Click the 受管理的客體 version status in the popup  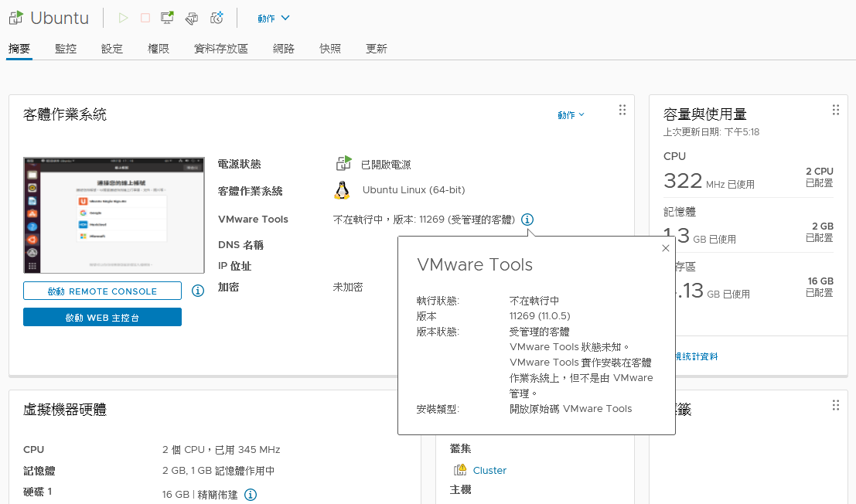tap(540, 332)
